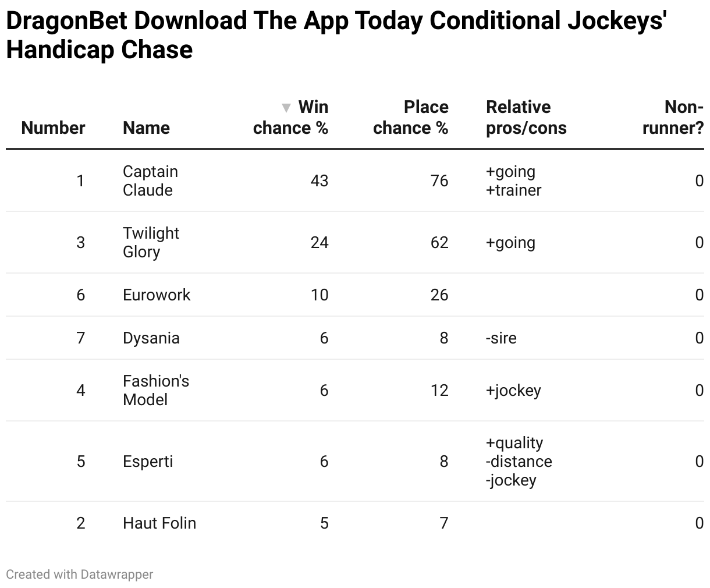Click the Haut Folin horse name
Screen dimensions: 710x588
(159, 523)
